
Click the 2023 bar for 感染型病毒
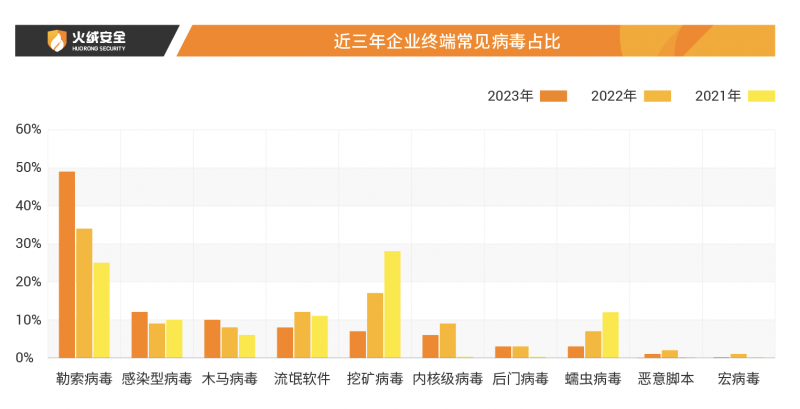click(139, 335)
